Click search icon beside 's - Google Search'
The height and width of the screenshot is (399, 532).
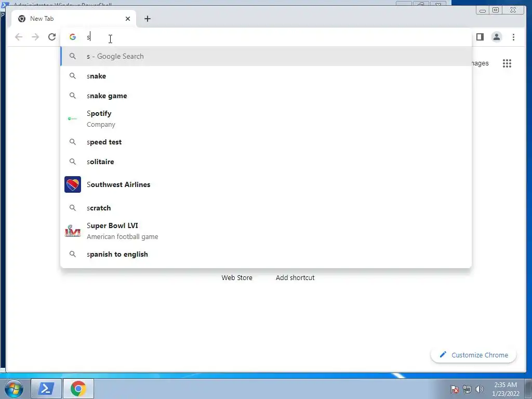[73, 56]
